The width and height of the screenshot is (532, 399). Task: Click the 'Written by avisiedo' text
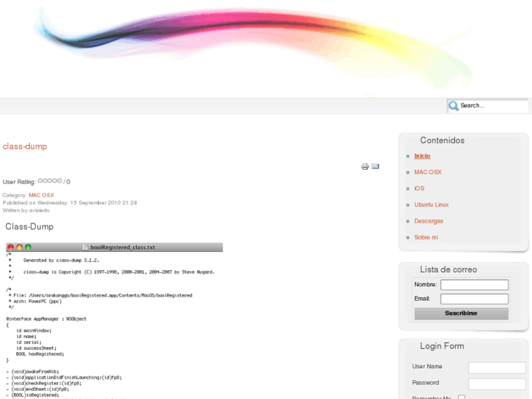(x=26, y=211)
